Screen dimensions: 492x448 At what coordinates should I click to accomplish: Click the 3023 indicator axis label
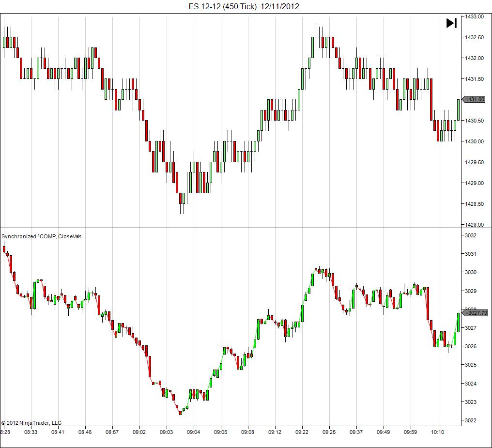click(x=470, y=402)
